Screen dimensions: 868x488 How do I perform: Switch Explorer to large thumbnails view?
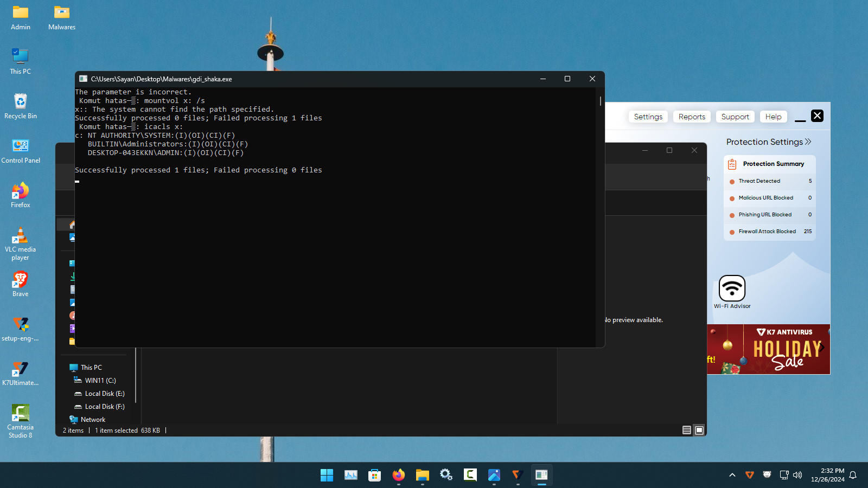699,430
